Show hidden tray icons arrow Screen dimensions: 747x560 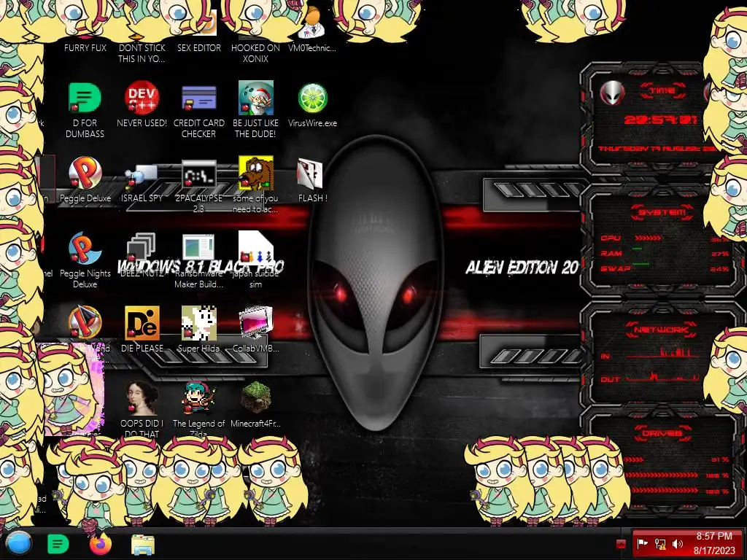pos(621,543)
